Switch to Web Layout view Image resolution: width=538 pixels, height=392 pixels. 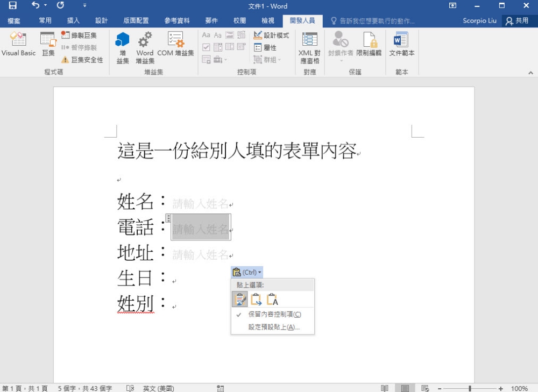tap(425, 388)
